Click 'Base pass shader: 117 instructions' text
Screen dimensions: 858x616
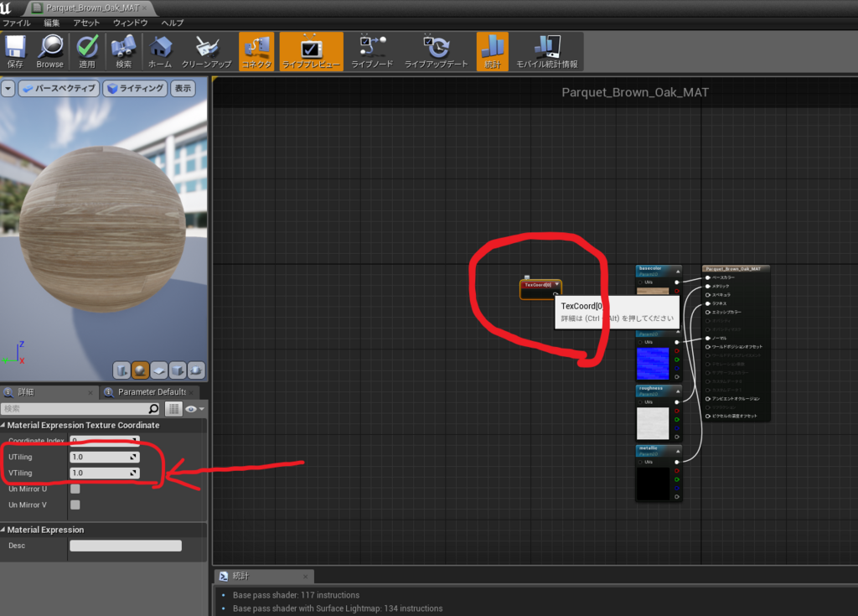[296, 595]
